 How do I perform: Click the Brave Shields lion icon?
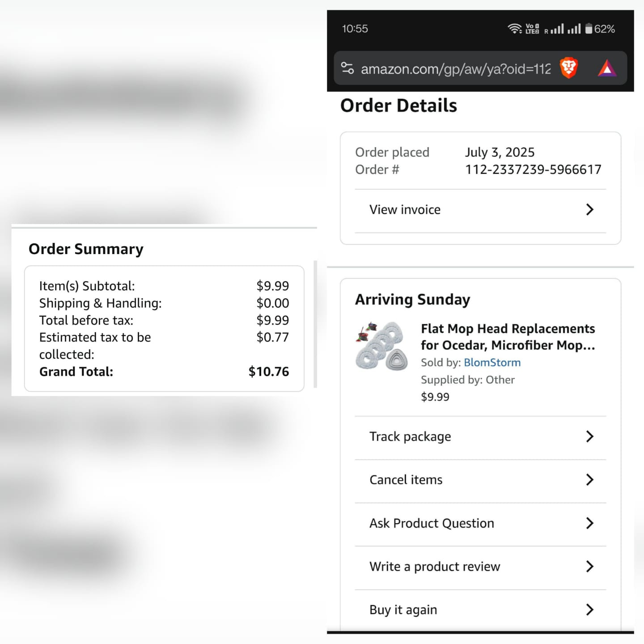pos(569,68)
